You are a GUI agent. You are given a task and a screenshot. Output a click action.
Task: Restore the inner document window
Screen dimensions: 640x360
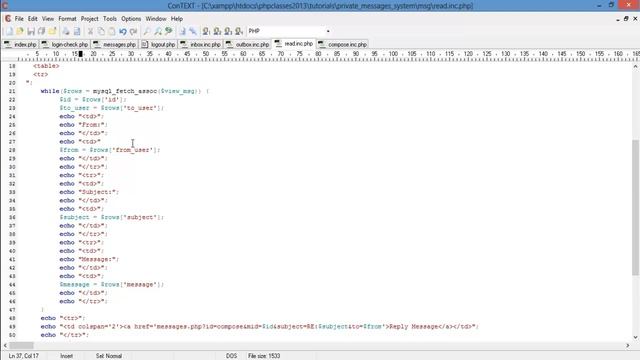pyautogui.click(x=626, y=19)
